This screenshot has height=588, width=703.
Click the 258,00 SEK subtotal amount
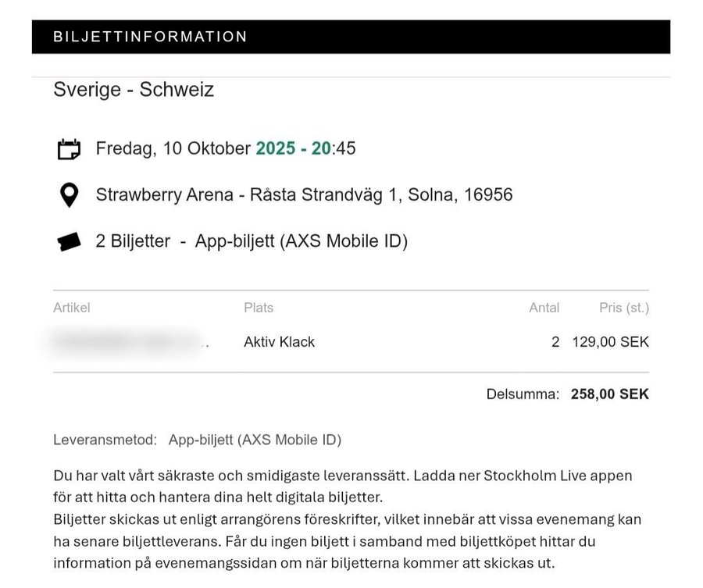(609, 394)
